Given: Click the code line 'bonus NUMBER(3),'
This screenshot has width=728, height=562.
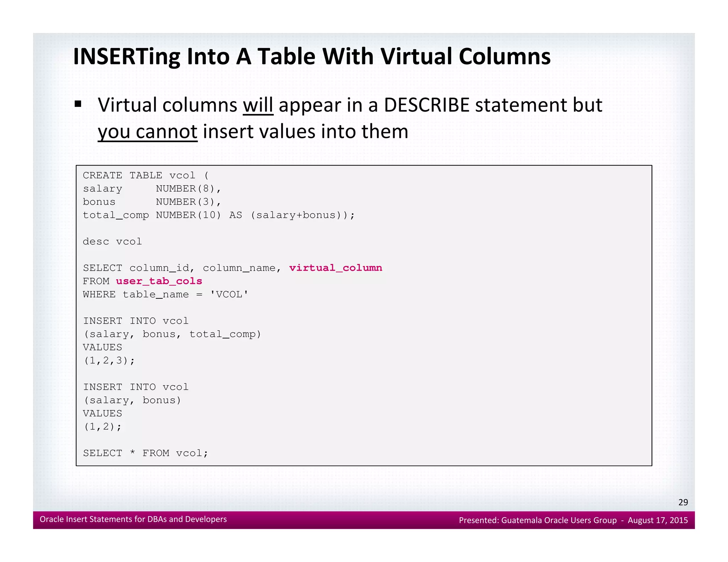Looking at the screenshot, I should 152,202.
